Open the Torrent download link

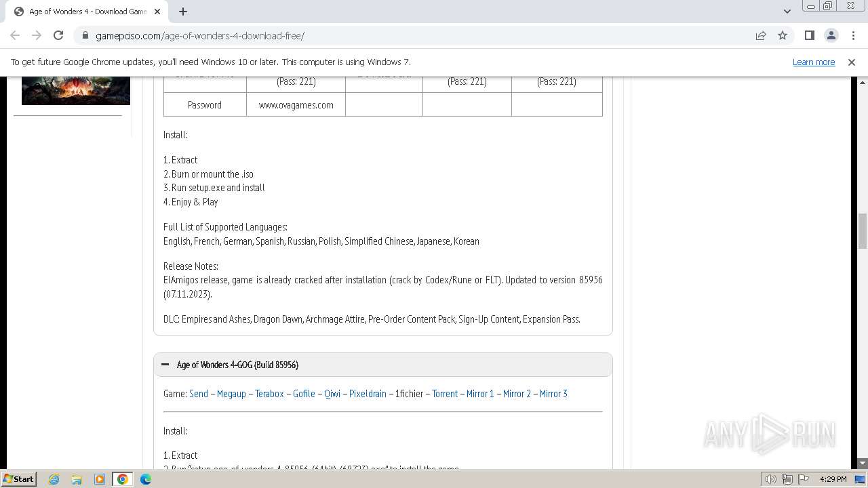(x=445, y=394)
